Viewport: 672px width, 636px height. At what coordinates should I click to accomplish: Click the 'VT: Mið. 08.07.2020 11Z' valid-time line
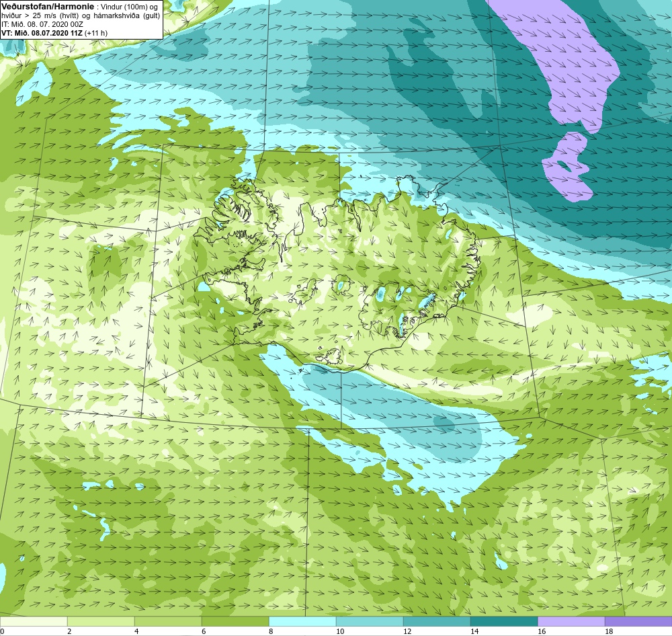point(42,33)
